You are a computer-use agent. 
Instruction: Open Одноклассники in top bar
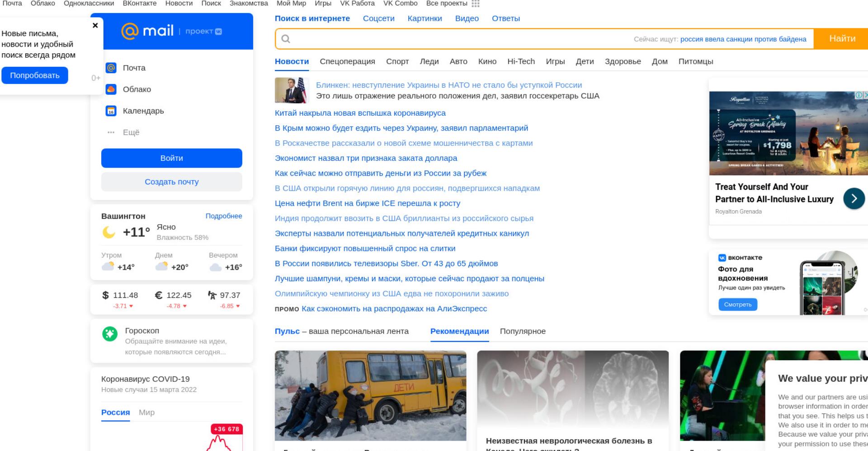pyautogui.click(x=89, y=4)
